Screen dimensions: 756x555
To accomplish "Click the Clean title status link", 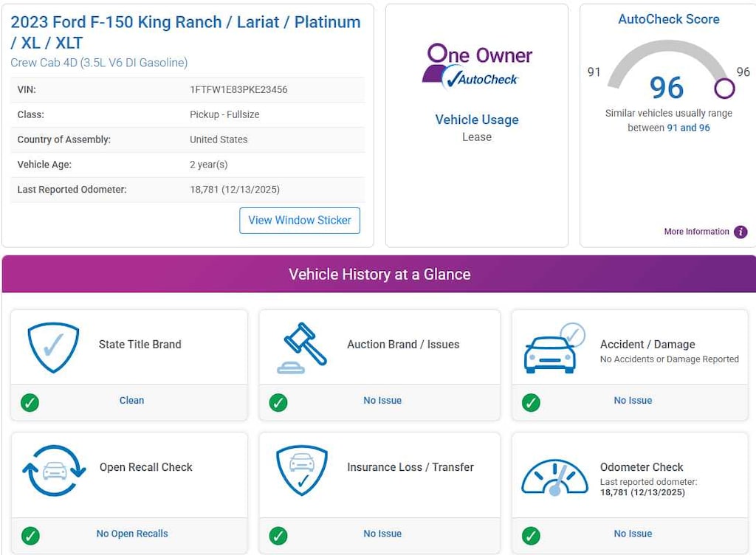I will 132,400.
